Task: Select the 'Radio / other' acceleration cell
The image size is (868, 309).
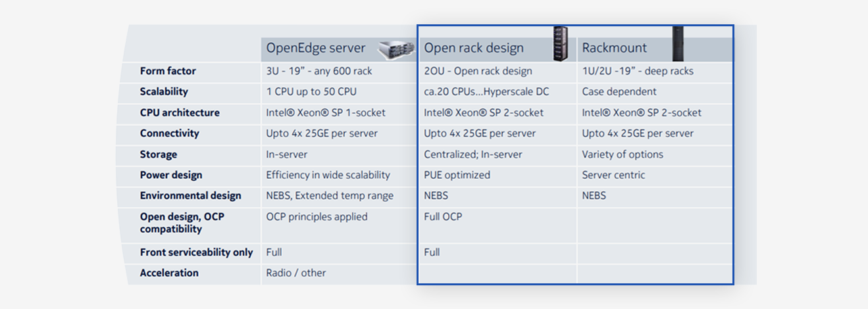Action: (295, 273)
